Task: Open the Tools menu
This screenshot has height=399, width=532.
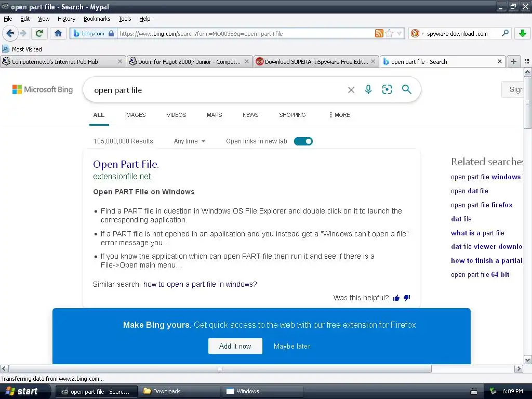Action: coord(125,19)
